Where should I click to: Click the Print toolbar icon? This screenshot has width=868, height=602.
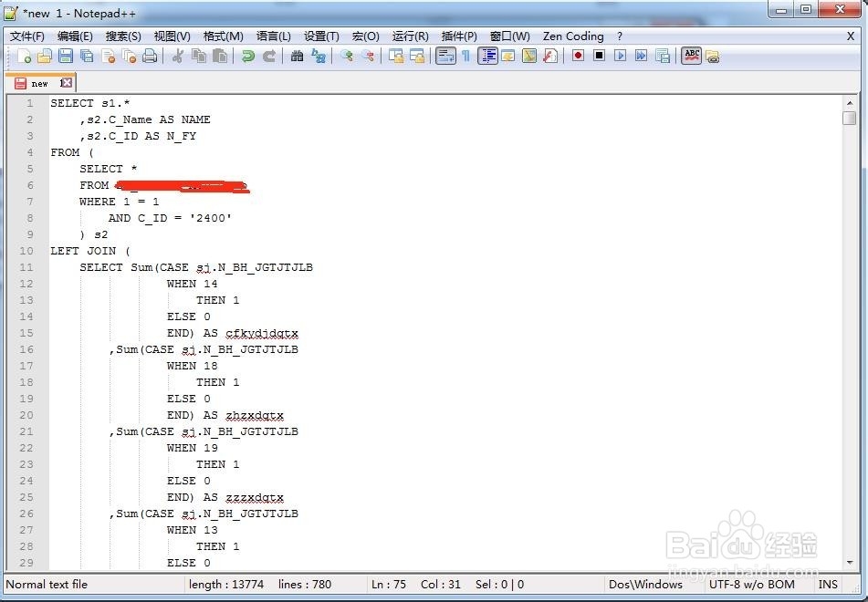point(149,56)
